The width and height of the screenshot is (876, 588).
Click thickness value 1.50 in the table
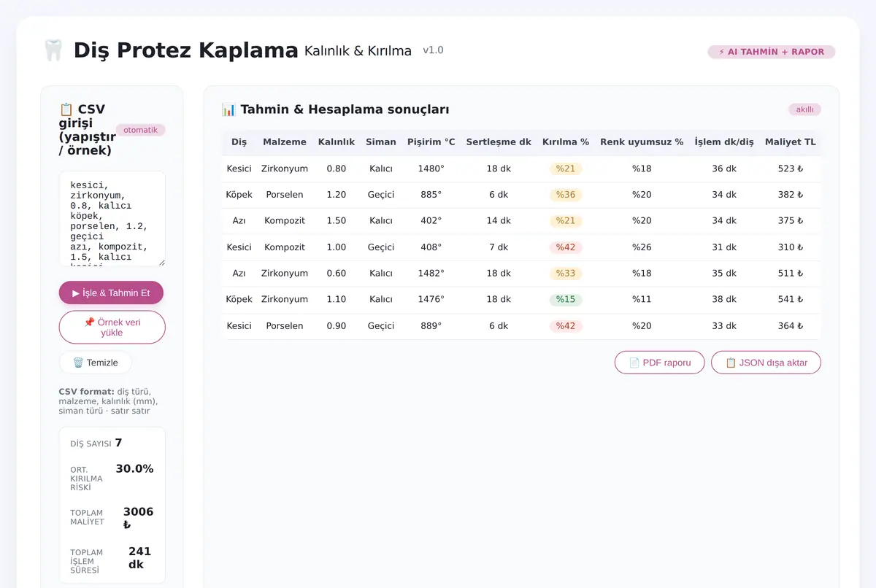(337, 221)
